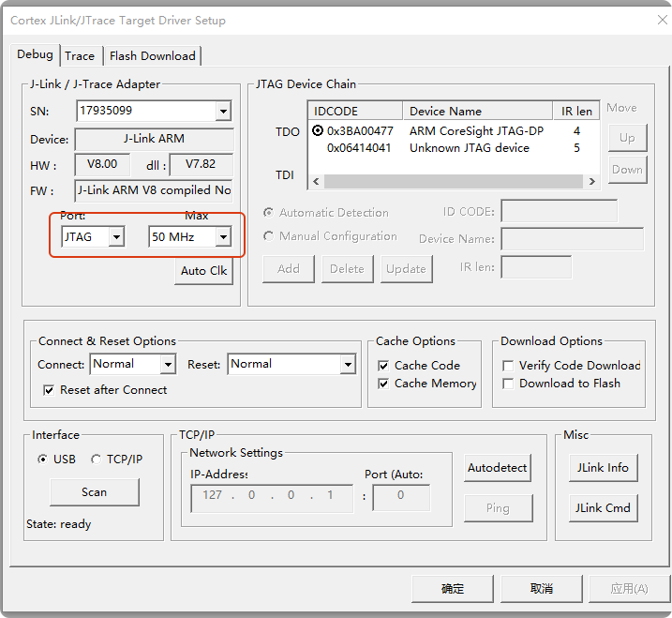This screenshot has width=672, height=618.
Task: Click the Autodetect button
Action: pos(498,467)
